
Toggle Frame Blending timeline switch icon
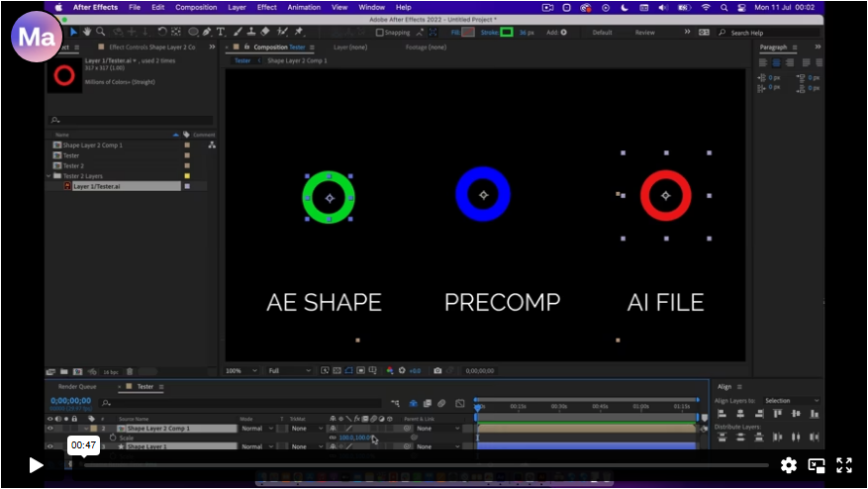coord(428,403)
